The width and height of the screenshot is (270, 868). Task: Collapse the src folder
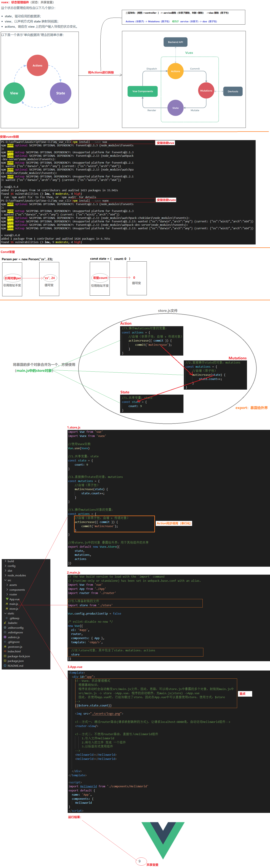click(5, 580)
